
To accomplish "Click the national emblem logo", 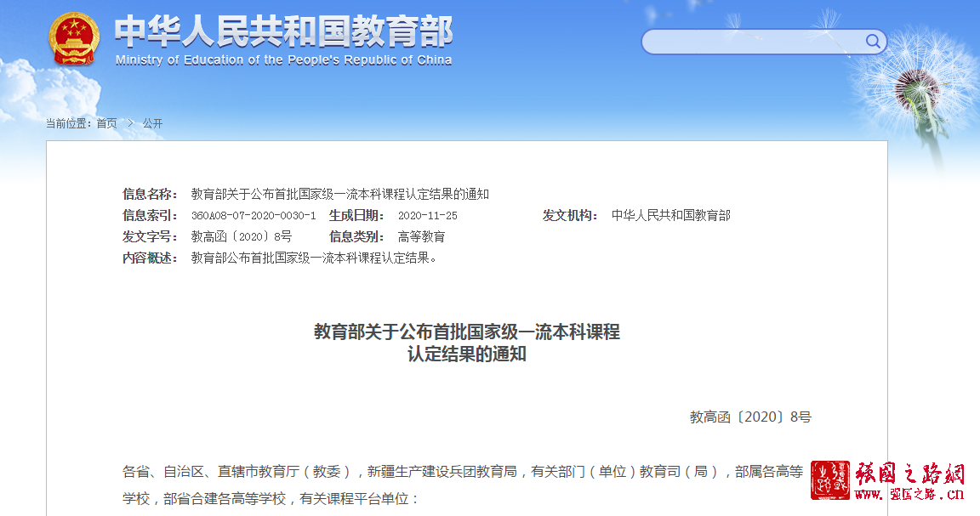I will [74, 38].
